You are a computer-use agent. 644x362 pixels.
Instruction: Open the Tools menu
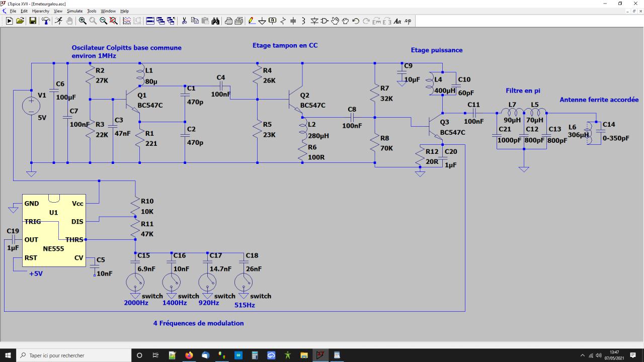pos(92,11)
